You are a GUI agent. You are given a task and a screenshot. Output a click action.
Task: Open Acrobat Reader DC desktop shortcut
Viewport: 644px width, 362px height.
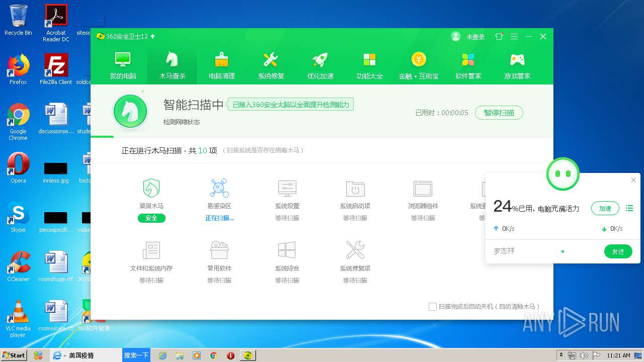point(56,23)
